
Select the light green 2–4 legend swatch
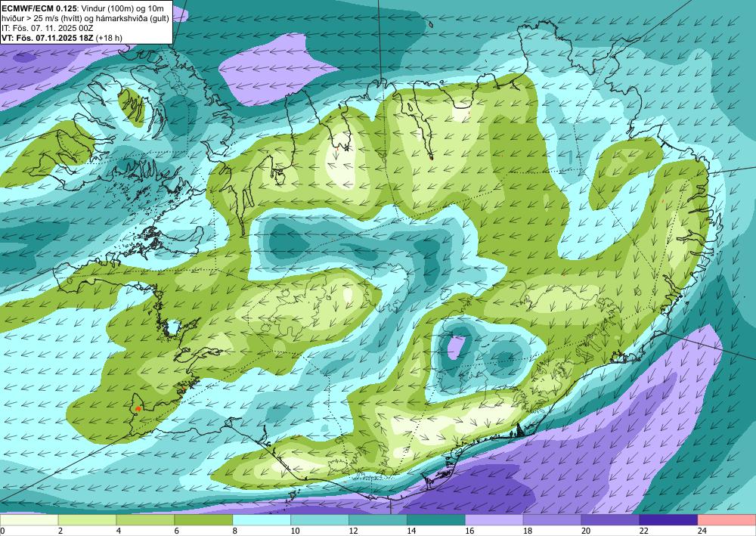click(87, 520)
